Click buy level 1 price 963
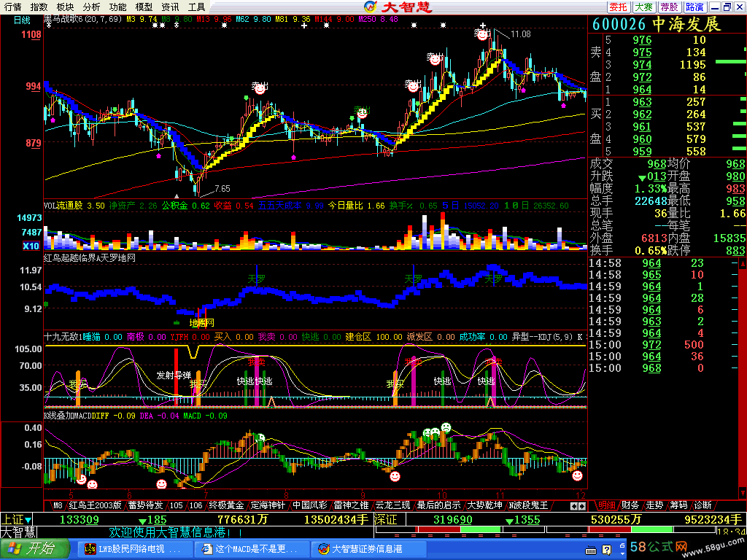 click(642, 102)
